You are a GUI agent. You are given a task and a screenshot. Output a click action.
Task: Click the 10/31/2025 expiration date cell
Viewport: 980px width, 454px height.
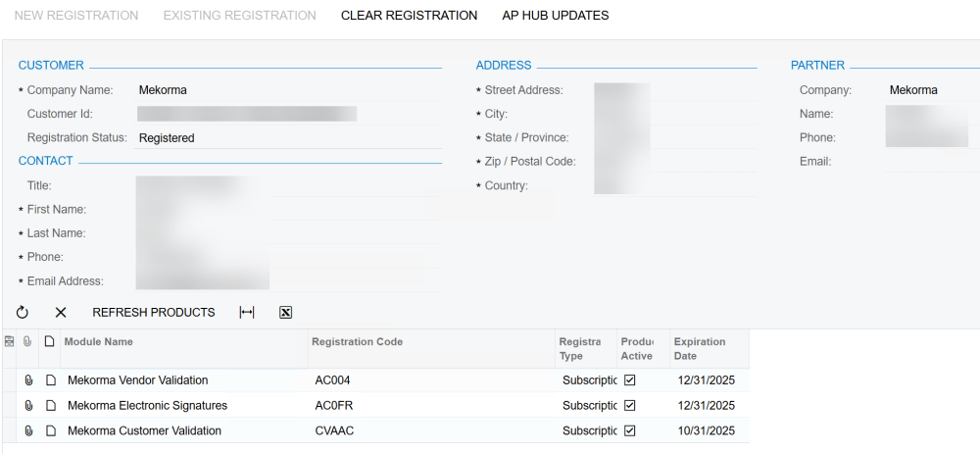click(710, 430)
